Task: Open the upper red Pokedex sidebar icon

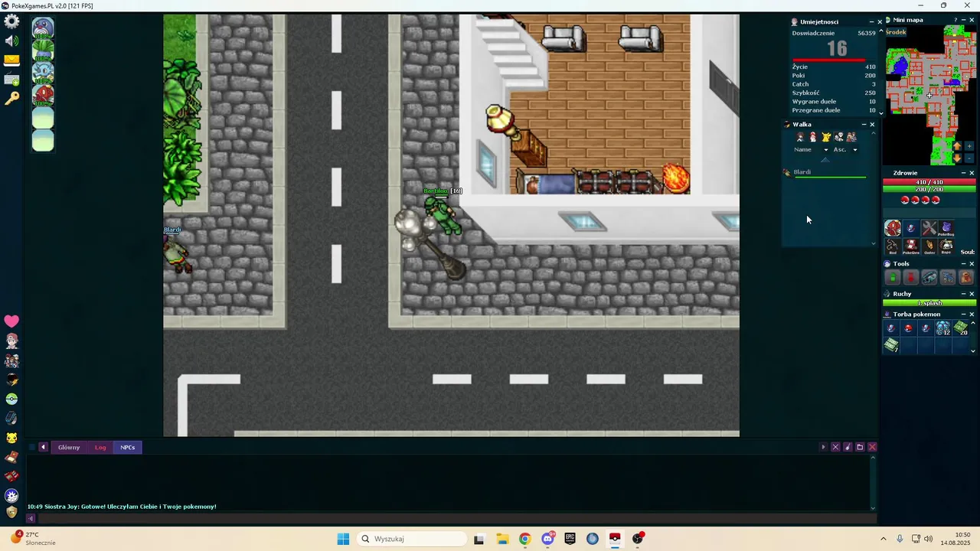Action: click(x=11, y=457)
